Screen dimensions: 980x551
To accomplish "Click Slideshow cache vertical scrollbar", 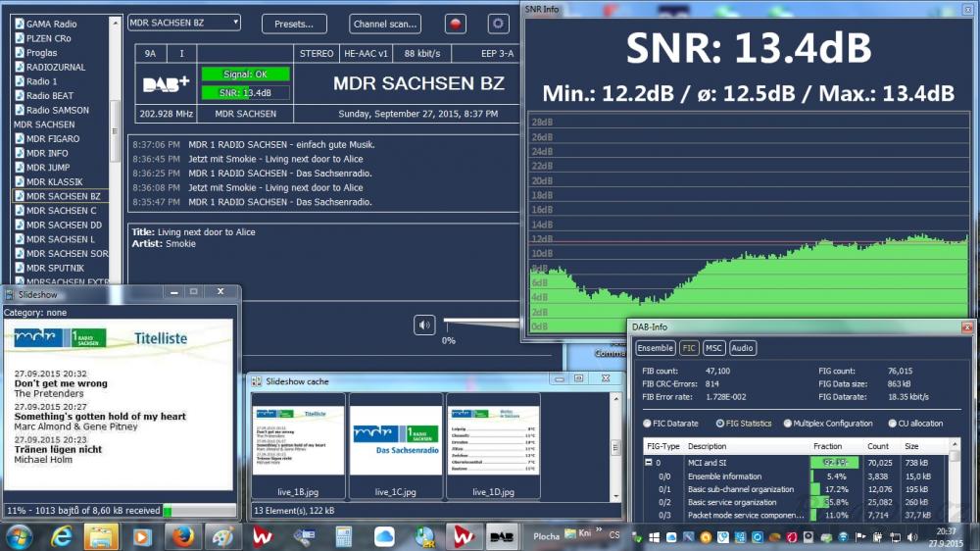I will [615, 447].
